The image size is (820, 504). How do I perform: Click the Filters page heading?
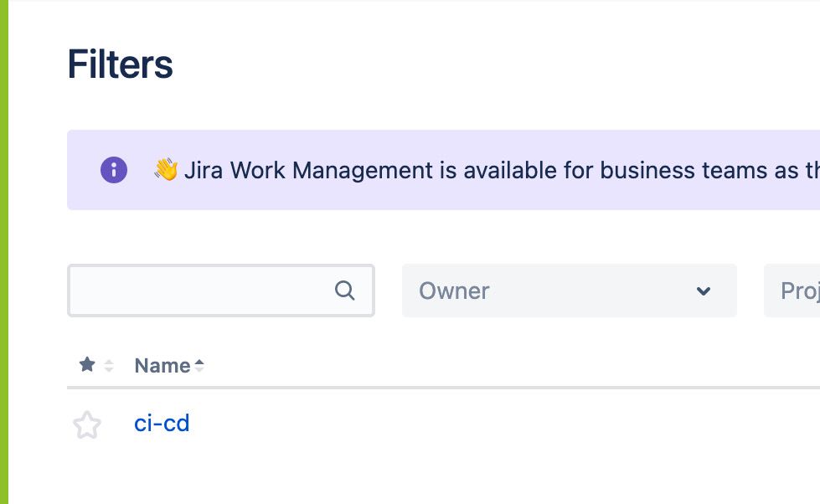tap(121, 64)
